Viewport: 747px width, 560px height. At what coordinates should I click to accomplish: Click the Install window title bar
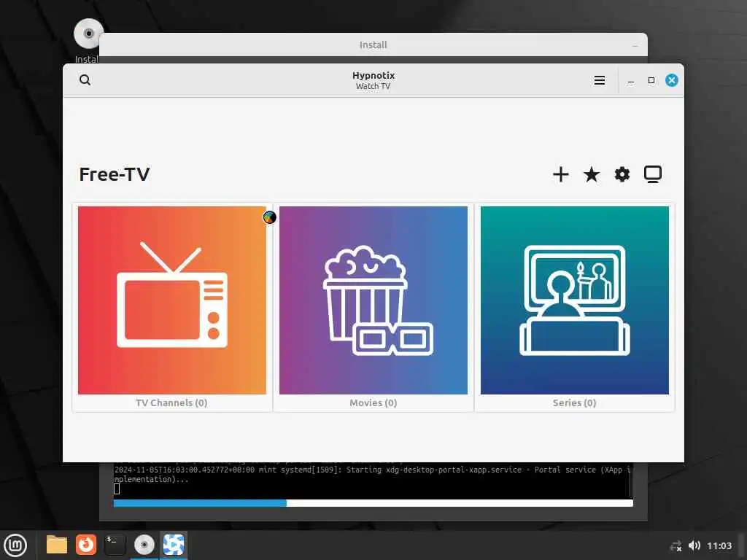(373, 44)
